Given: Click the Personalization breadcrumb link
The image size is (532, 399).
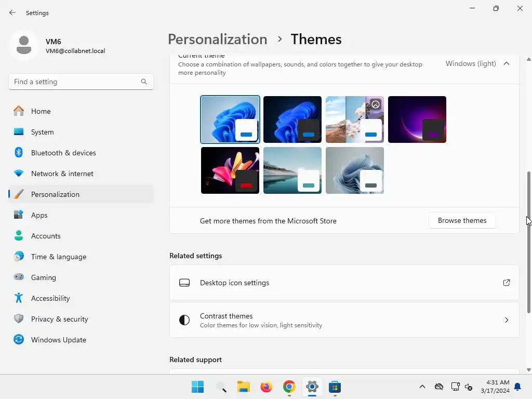Looking at the screenshot, I should click(218, 39).
